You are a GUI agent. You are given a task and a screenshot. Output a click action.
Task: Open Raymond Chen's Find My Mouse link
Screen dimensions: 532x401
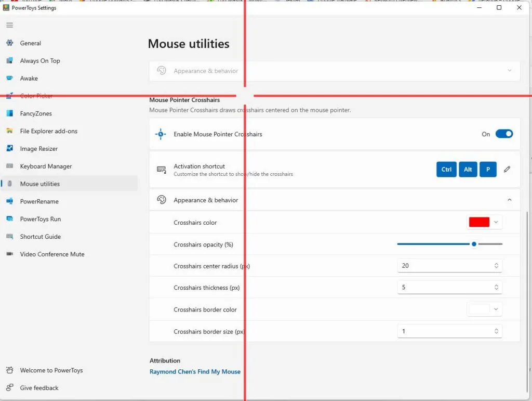tap(195, 372)
